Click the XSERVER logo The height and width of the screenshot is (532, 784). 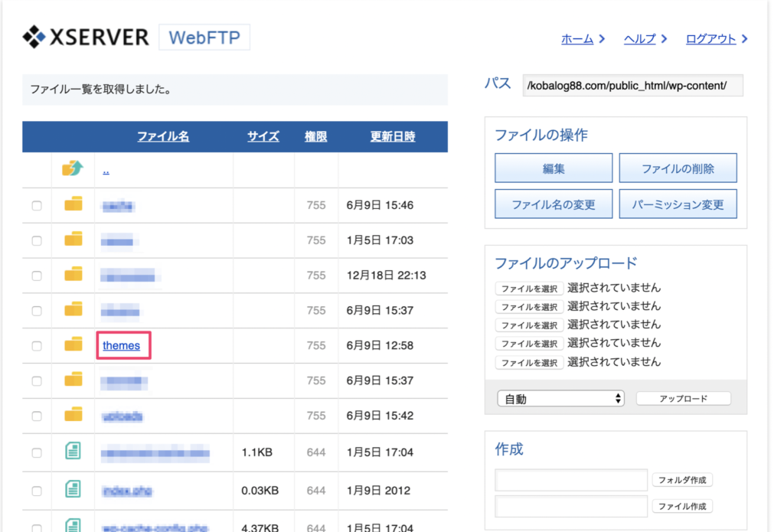coord(86,37)
